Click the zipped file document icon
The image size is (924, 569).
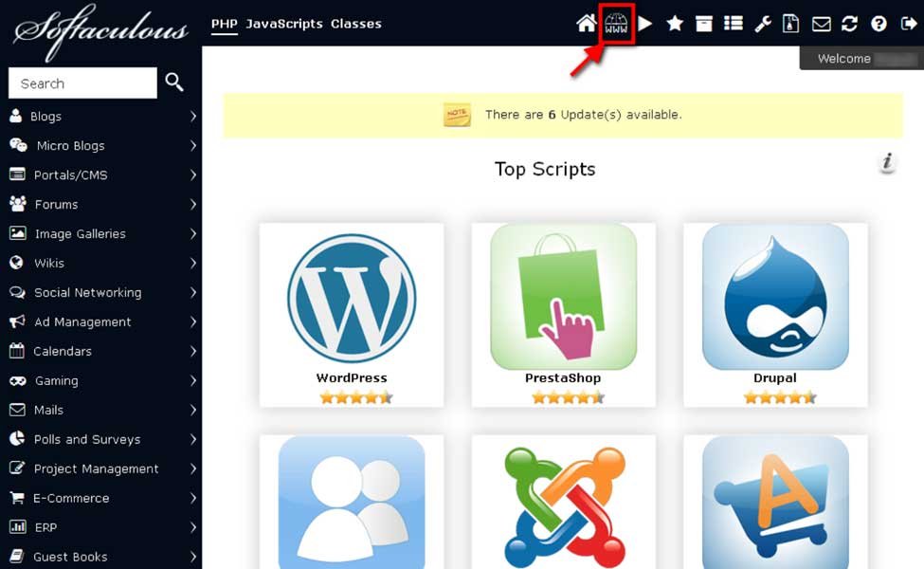click(x=790, y=24)
